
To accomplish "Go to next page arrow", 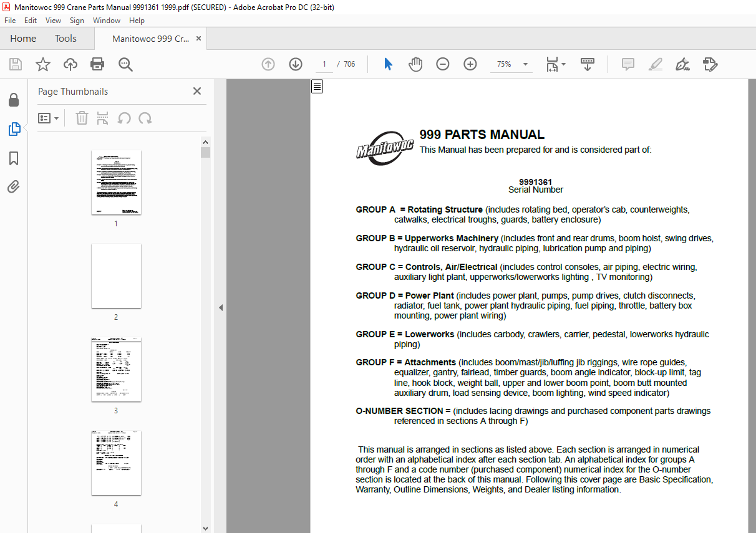I will (296, 64).
